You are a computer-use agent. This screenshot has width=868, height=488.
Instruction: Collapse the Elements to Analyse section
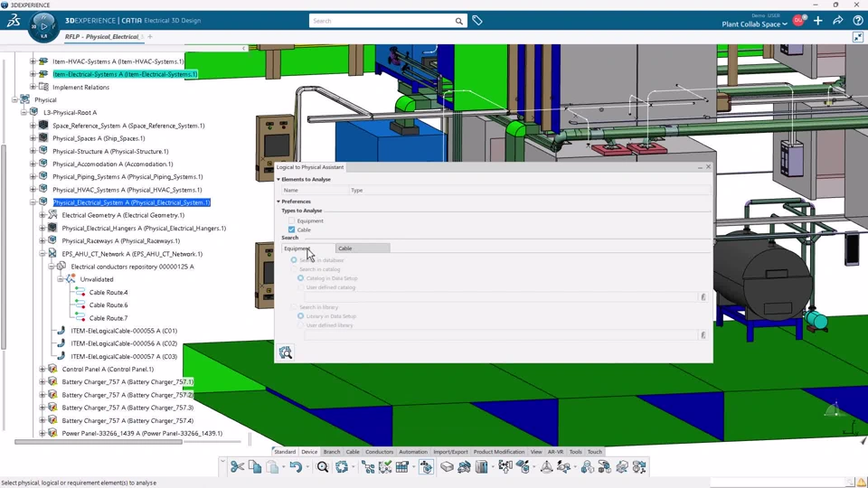pyautogui.click(x=278, y=179)
